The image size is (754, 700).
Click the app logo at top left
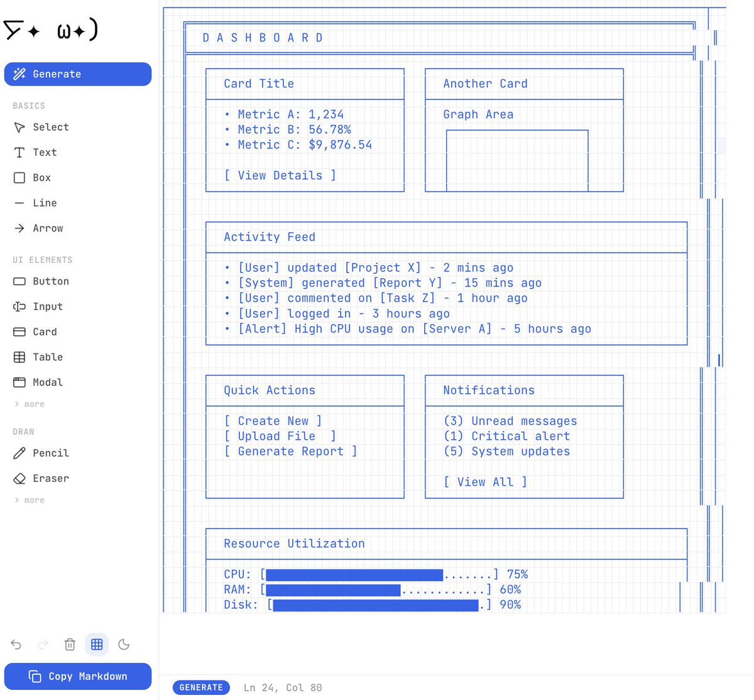51,30
